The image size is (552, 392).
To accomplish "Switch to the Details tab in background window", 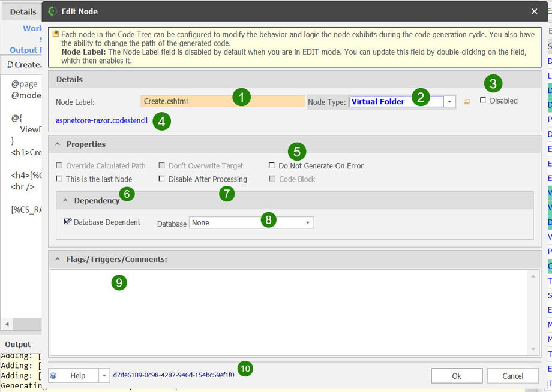I will [23, 11].
